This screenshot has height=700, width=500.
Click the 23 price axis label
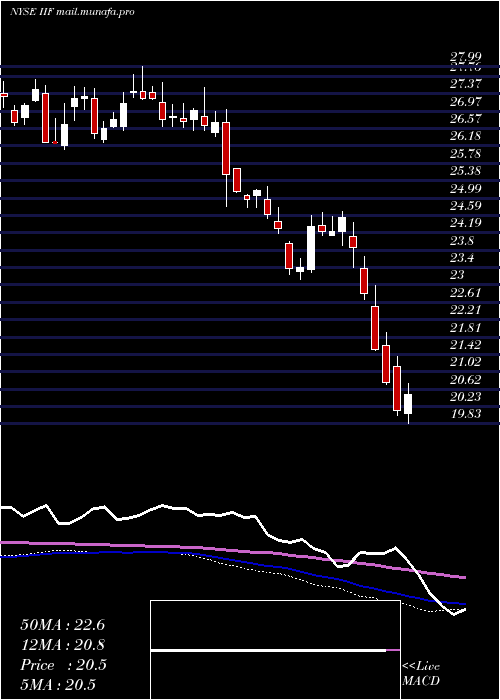(x=457, y=275)
